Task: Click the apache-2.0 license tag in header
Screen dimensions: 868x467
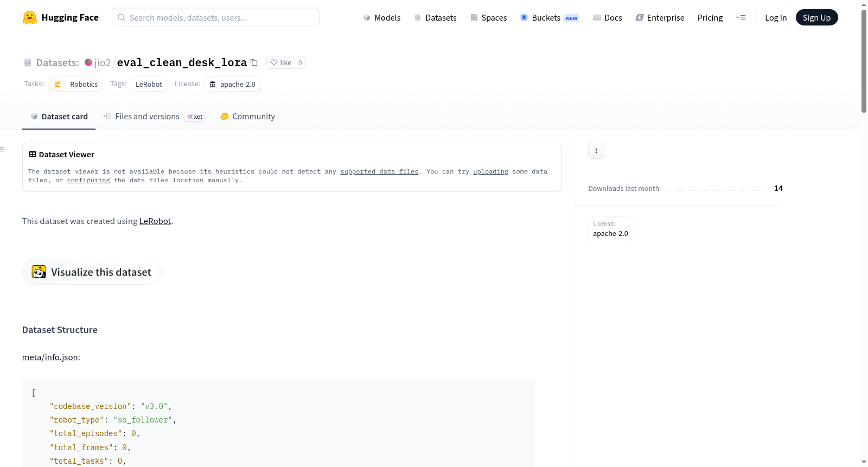Action: [x=233, y=84]
